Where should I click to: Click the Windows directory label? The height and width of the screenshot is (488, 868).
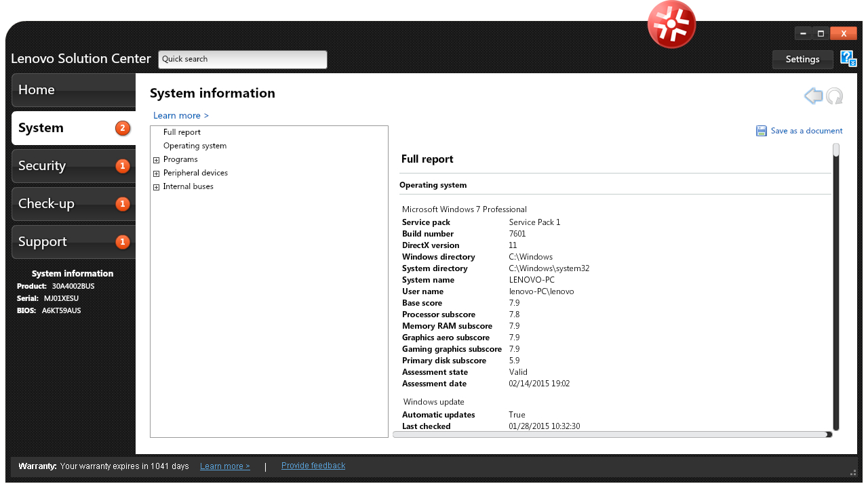pos(439,257)
